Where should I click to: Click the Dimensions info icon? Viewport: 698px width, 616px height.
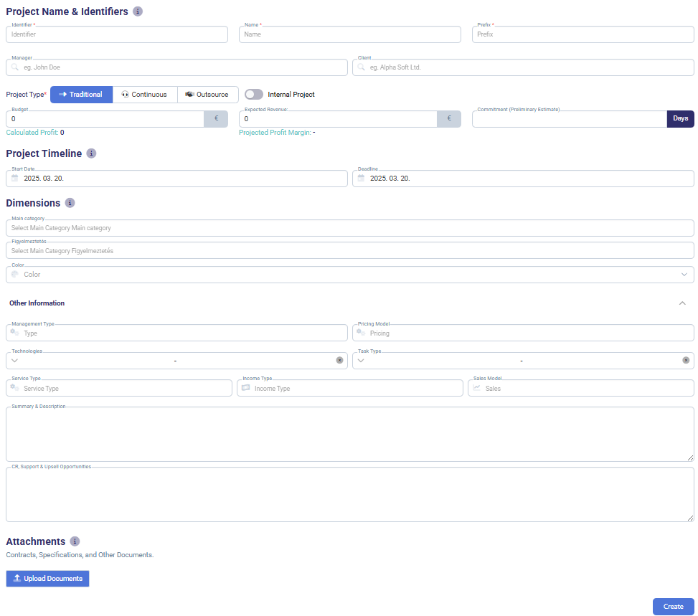[70, 203]
